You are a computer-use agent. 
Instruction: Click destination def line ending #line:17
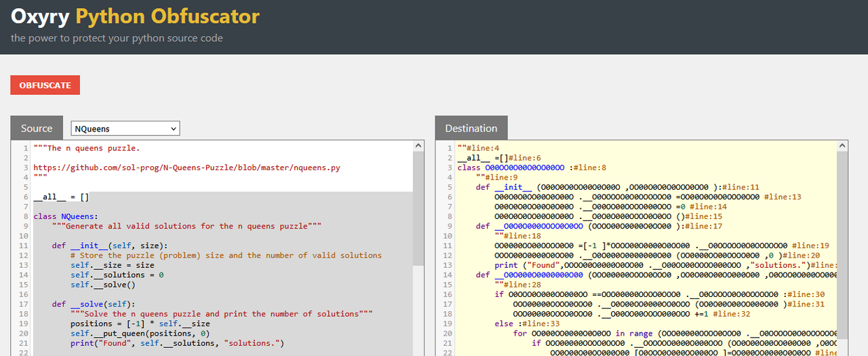(599, 226)
